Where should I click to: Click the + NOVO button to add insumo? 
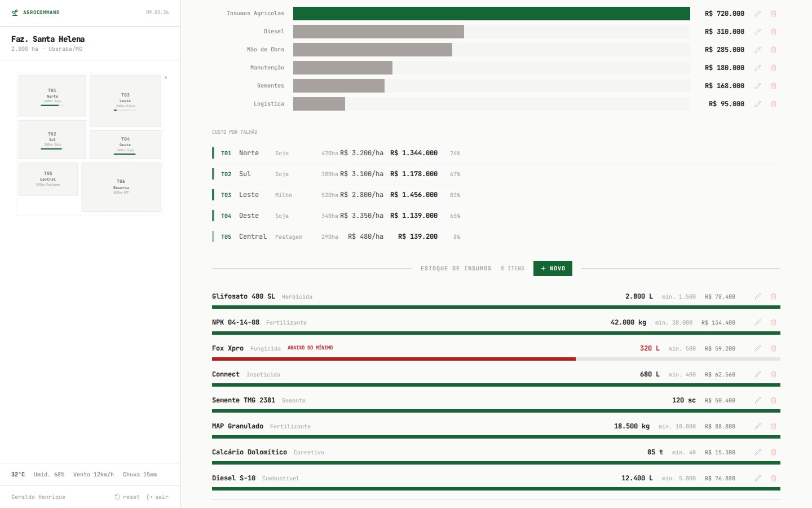(553, 268)
